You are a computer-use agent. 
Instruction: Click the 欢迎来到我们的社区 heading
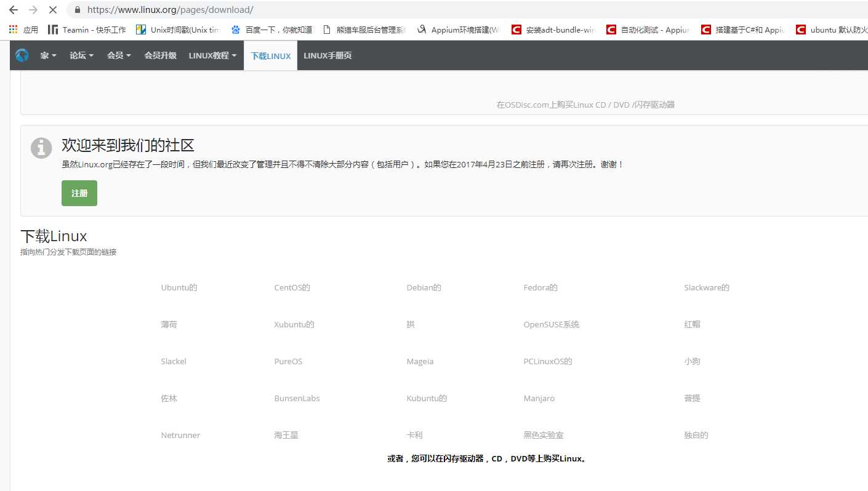[x=128, y=145]
